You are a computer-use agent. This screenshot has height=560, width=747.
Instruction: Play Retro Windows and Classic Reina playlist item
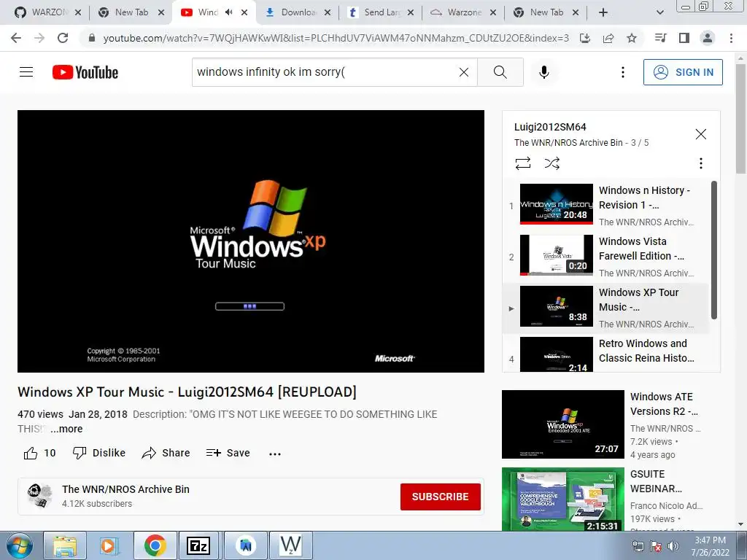click(x=605, y=354)
